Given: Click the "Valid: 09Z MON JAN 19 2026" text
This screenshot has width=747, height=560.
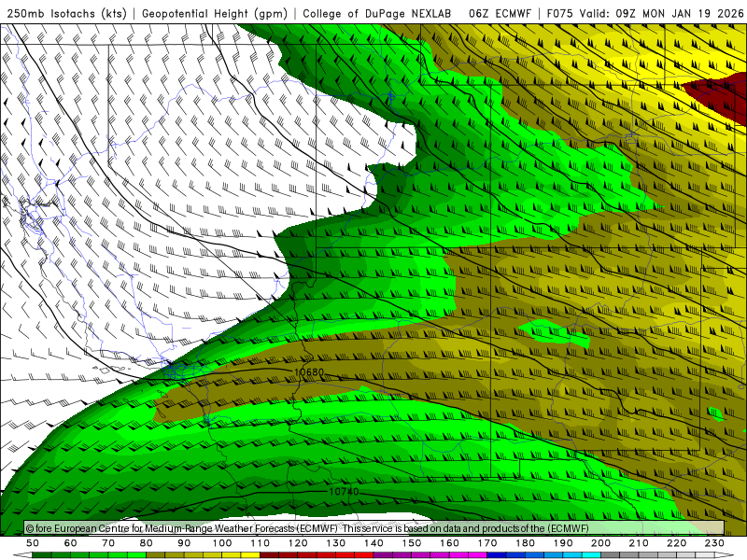Looking at the screenshot, I should [x=661, y=14].
